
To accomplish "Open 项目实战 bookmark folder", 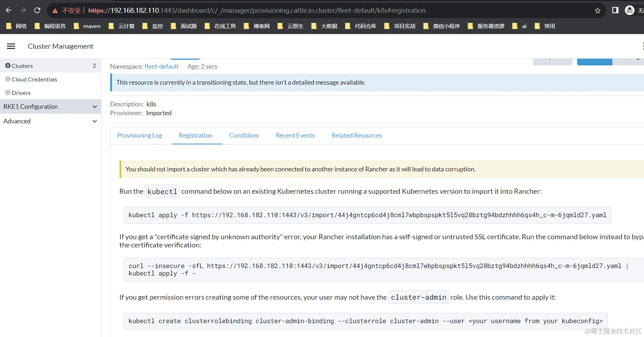I will click(400, 26).
